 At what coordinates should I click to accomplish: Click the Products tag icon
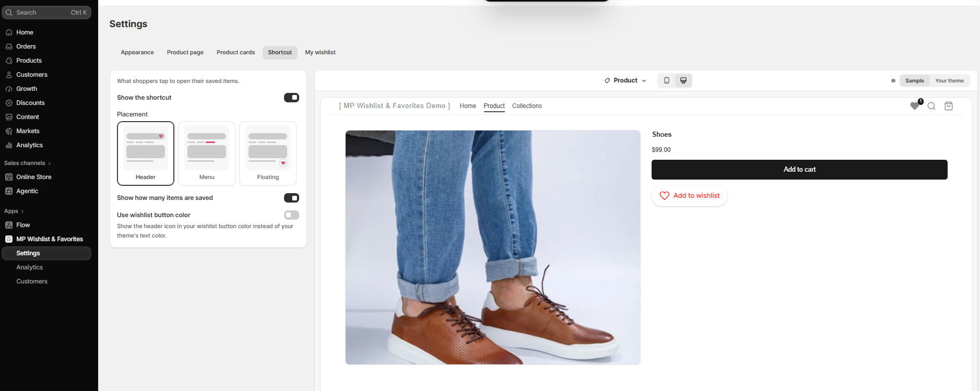tap(9, 61)
